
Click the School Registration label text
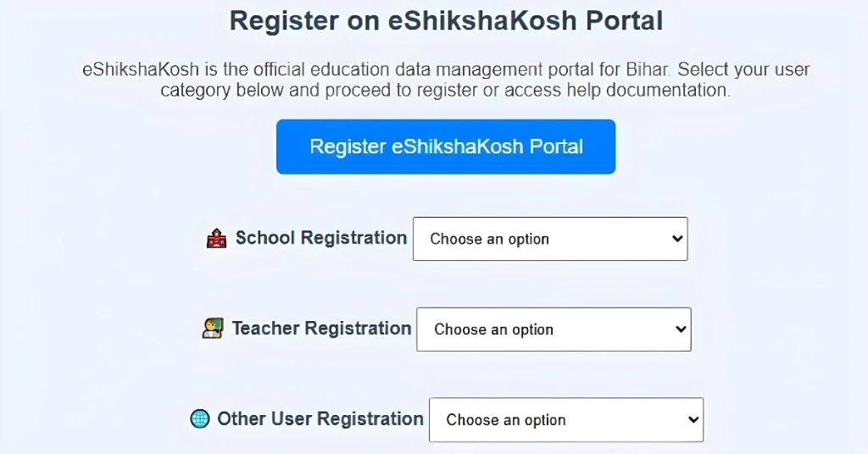pos(321,238)
